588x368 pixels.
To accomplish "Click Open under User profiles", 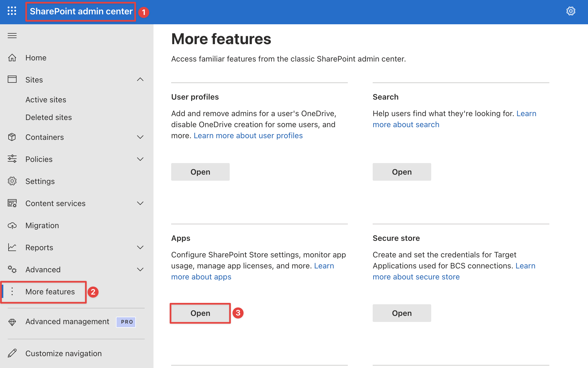I will (x=200, y=172).
